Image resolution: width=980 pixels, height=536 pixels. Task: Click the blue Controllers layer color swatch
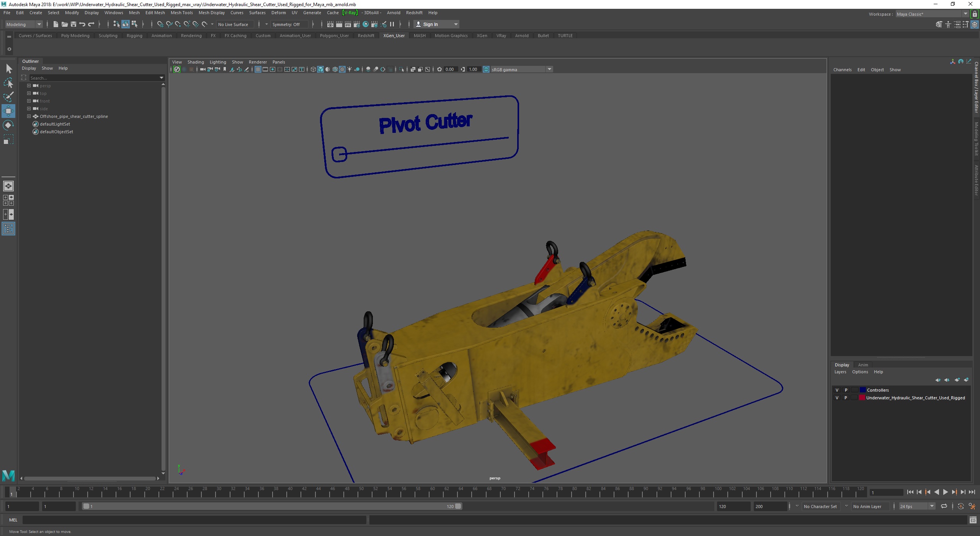[x=862, y=390]
